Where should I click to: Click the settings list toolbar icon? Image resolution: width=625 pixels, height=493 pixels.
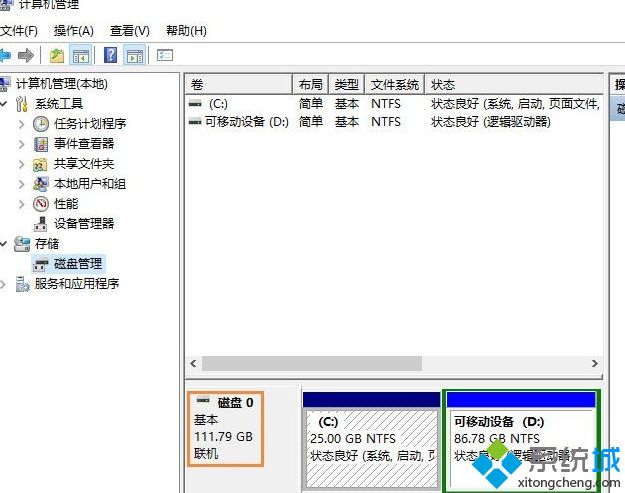click(x=165, y=55)
